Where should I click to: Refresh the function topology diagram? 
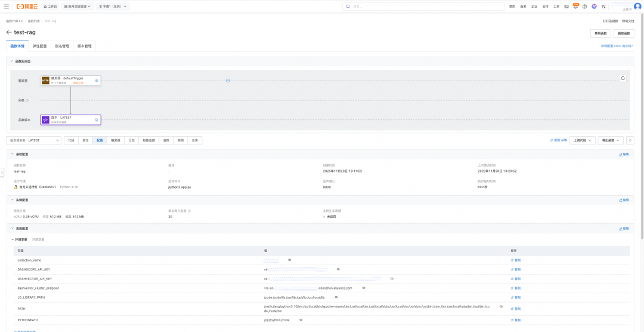click(623, 78)
